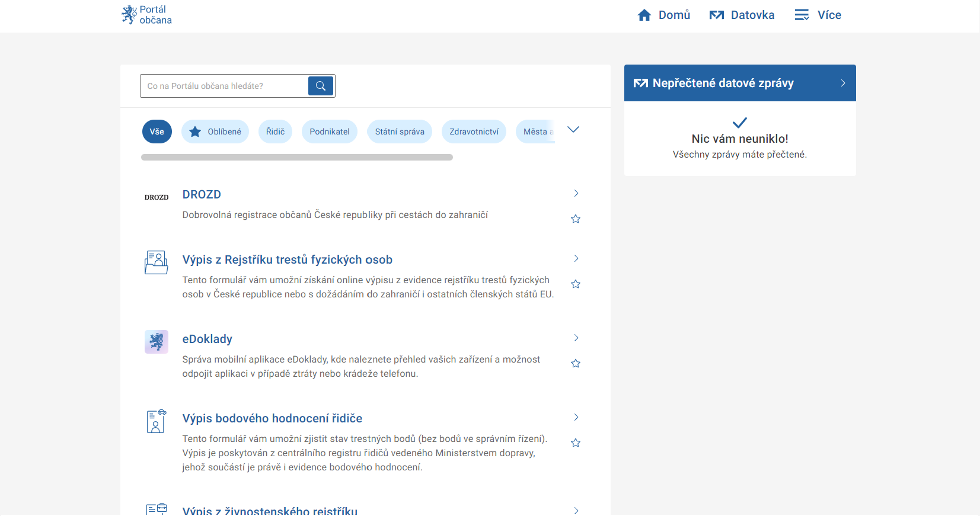
Task: Open bodové hodnocení řidiče via arrow
Action: pos(576,417)
